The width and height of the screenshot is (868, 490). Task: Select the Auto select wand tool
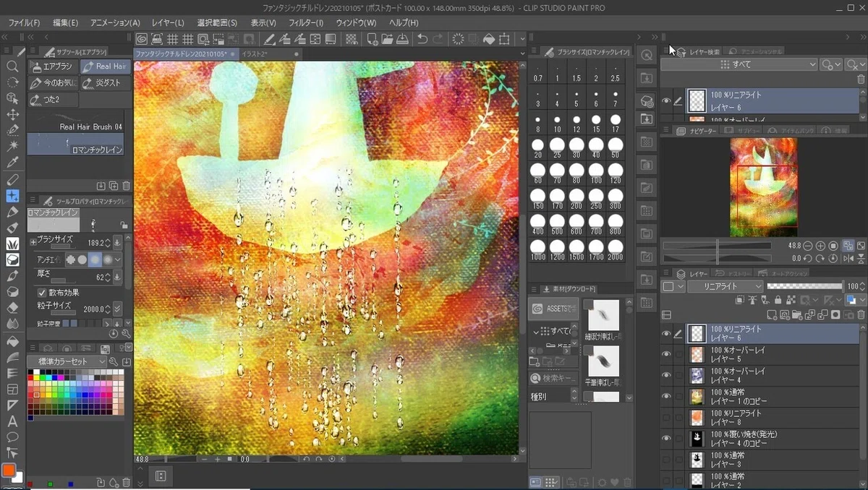12,147
